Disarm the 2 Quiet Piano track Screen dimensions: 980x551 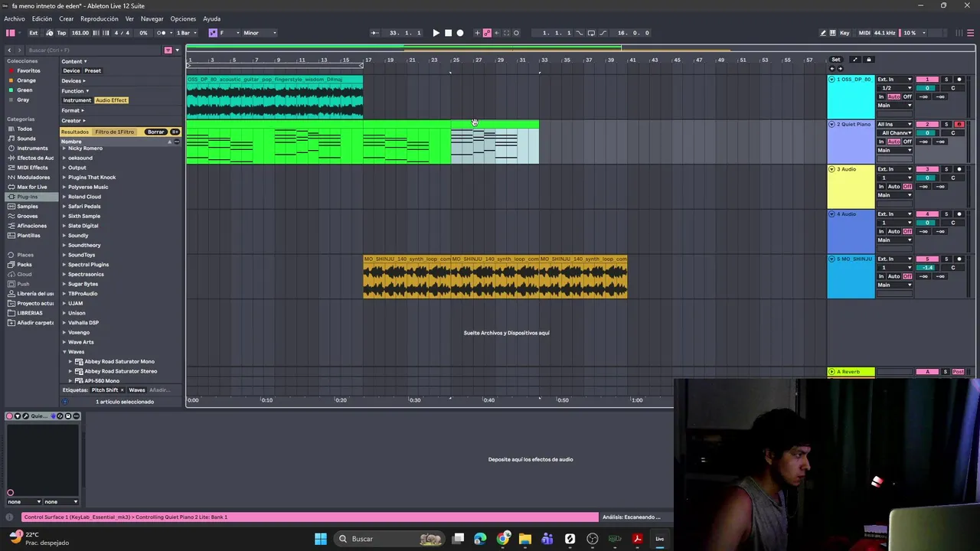tap(959, 125)
